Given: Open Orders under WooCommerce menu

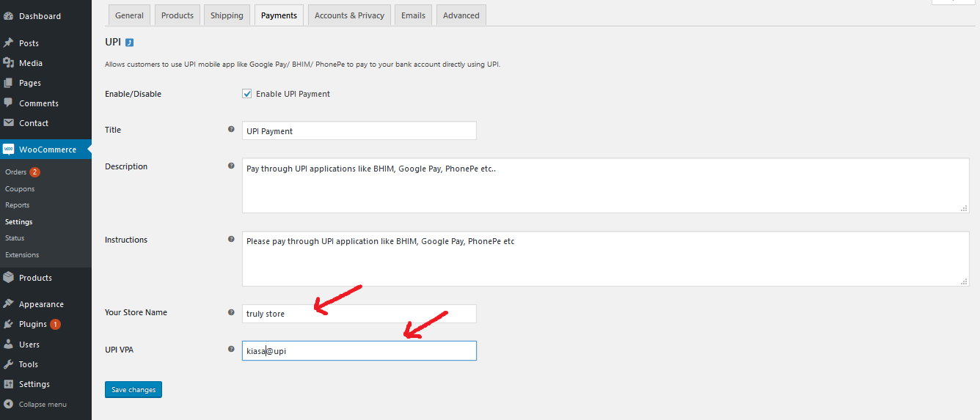Looking at the screenshot, I should point(15,172).
